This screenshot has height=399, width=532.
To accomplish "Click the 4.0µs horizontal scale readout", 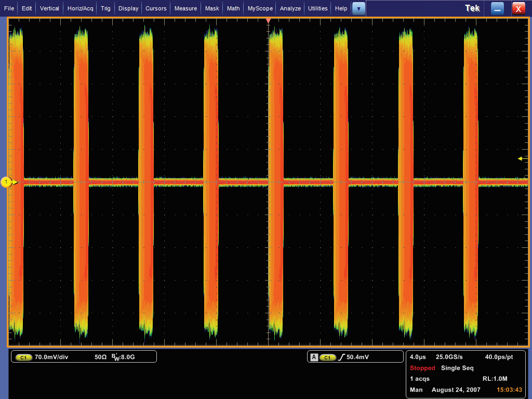I will click(418, 357).
